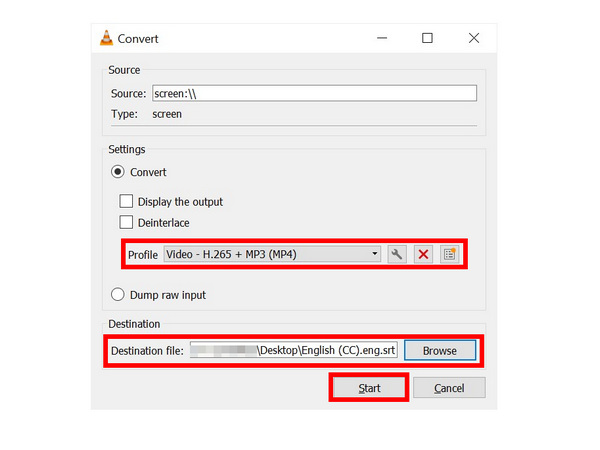Image resolution: width=600 pixels, height=450 pixels.
Task: Click the Destination file path field
Action: pos(294,351)
